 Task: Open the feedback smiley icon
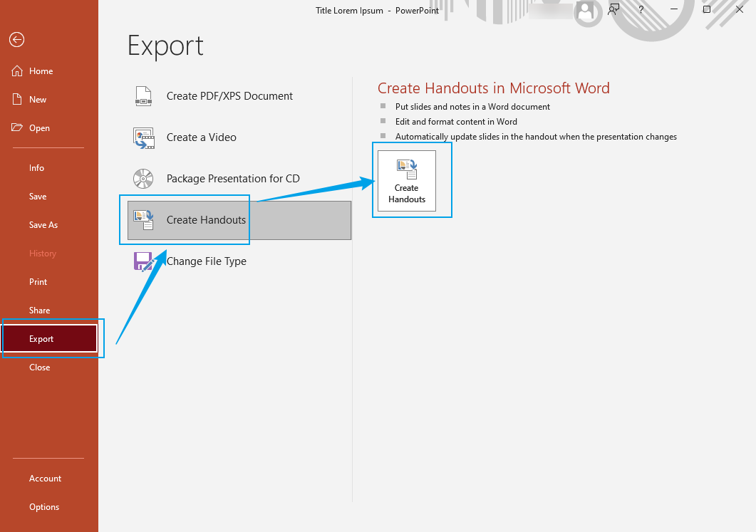613,10
